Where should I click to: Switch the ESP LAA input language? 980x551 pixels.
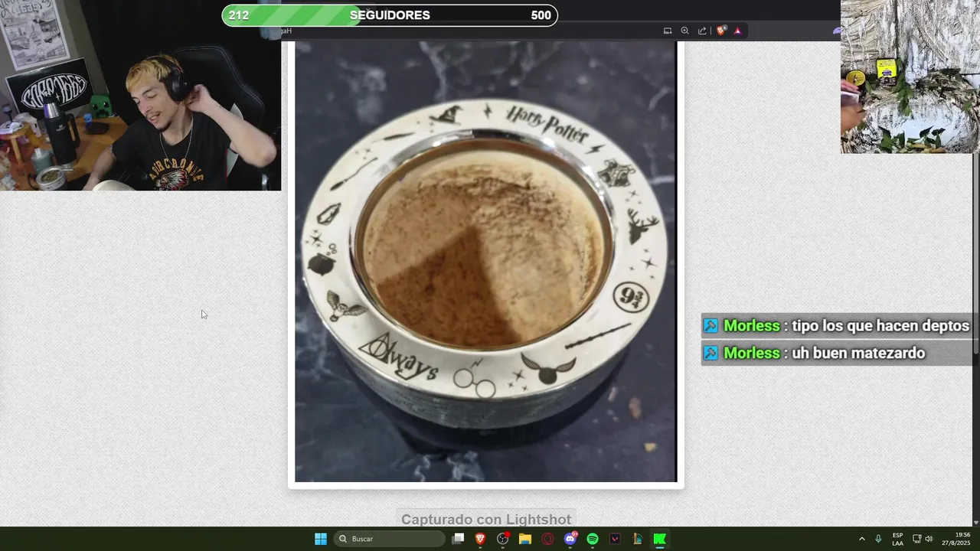(897, 539)
